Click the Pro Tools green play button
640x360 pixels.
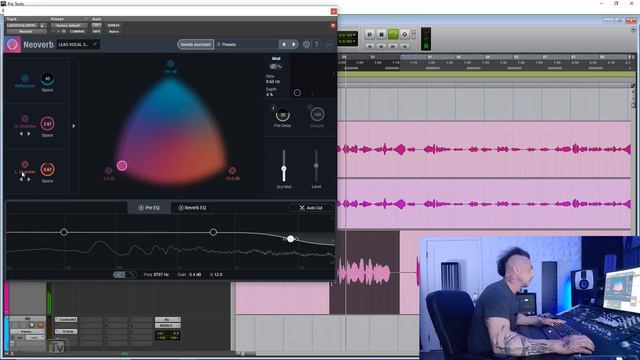(x=393, y=35)
